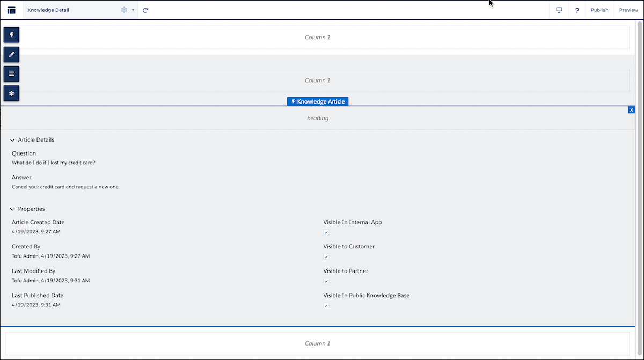Refresh the page with the reload icon
Image resolution: width=644 pixels, height=360 pixels.
point(145,10)
